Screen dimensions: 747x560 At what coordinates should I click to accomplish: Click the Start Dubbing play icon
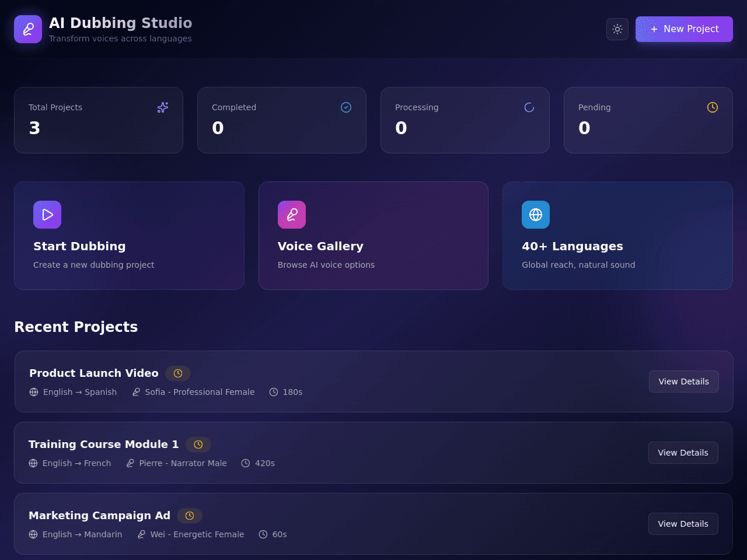[47, 215]
